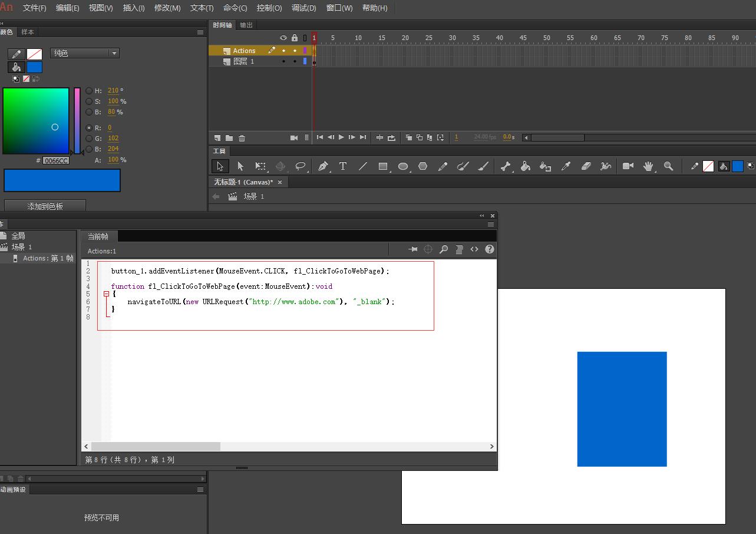Click the 添加到色板 button
756x534 pixels.
45,206
